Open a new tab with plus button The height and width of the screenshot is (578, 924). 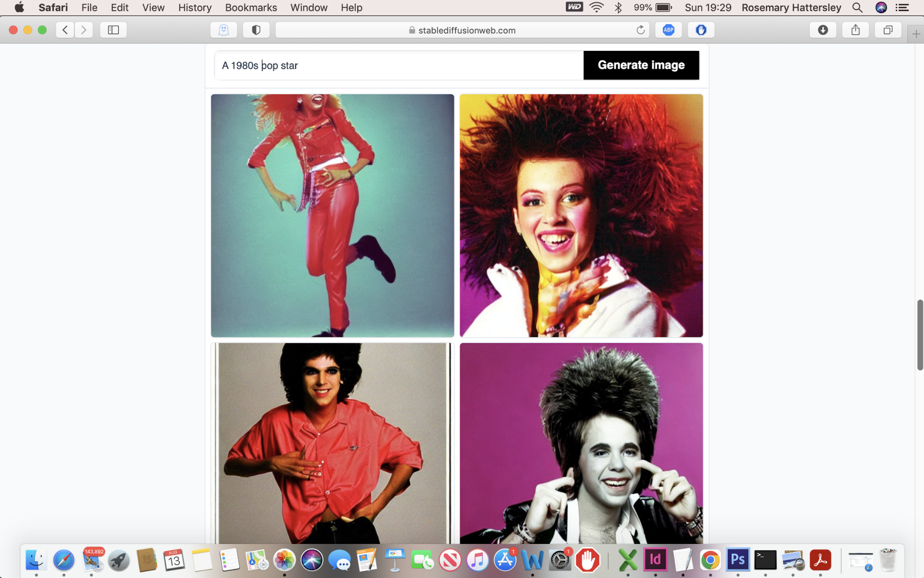(x=916, y=34)
